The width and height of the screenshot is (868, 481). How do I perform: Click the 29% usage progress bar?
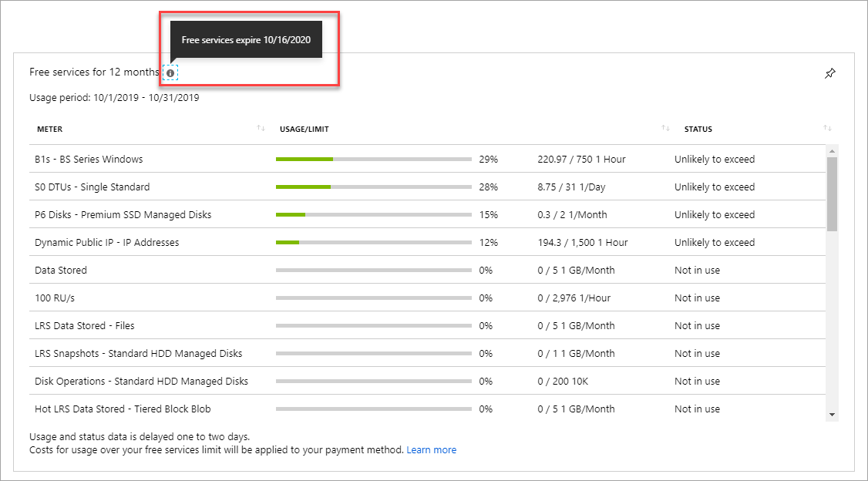pos(373,159)
